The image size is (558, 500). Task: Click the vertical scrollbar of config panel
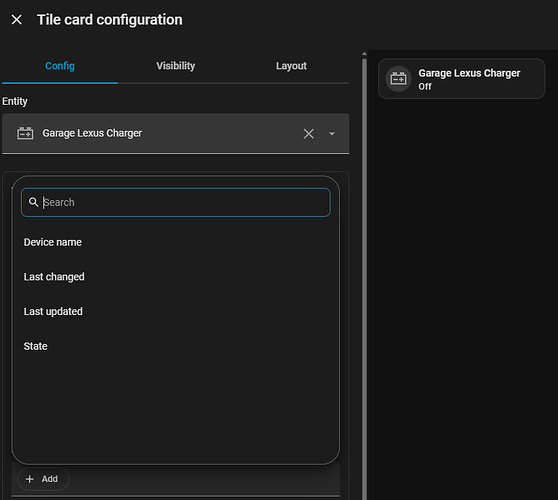pyautogui.click(x=364, y=279)
